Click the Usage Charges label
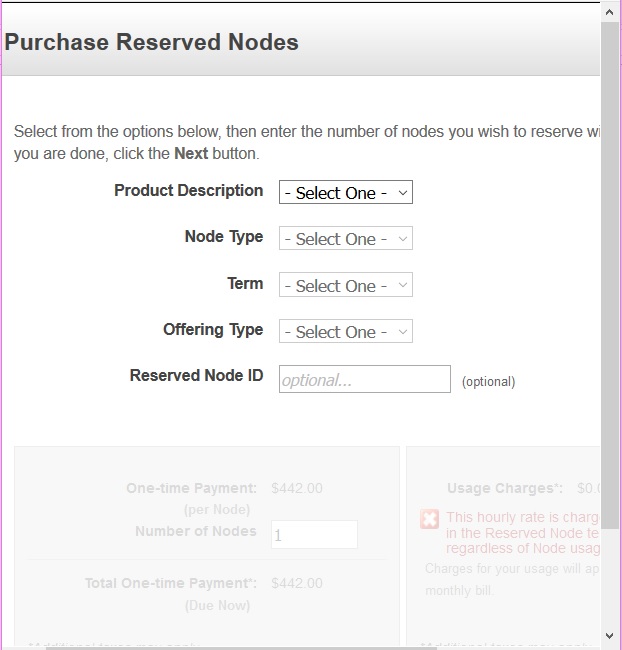The width and height of the screenshot is (622, 650). tap(504, 489)
